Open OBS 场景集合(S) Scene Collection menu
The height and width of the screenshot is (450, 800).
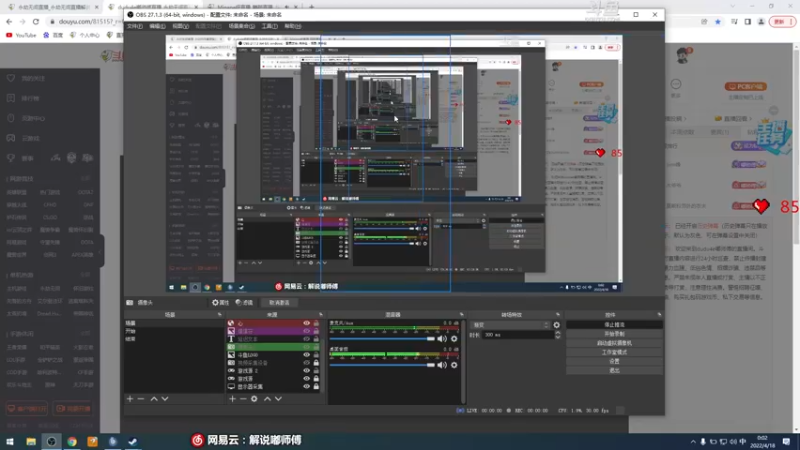click(241, 26)
